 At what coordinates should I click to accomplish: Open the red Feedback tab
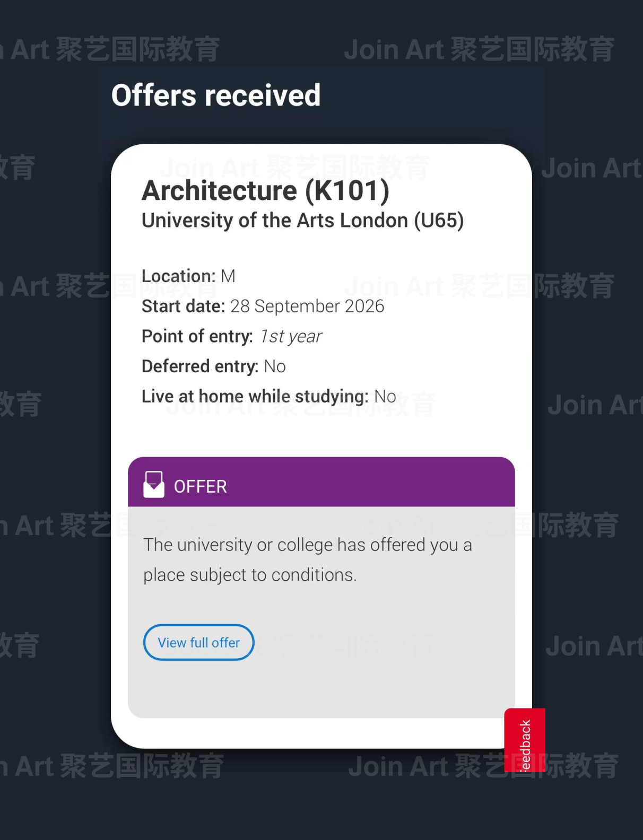(x=525, y=741)
